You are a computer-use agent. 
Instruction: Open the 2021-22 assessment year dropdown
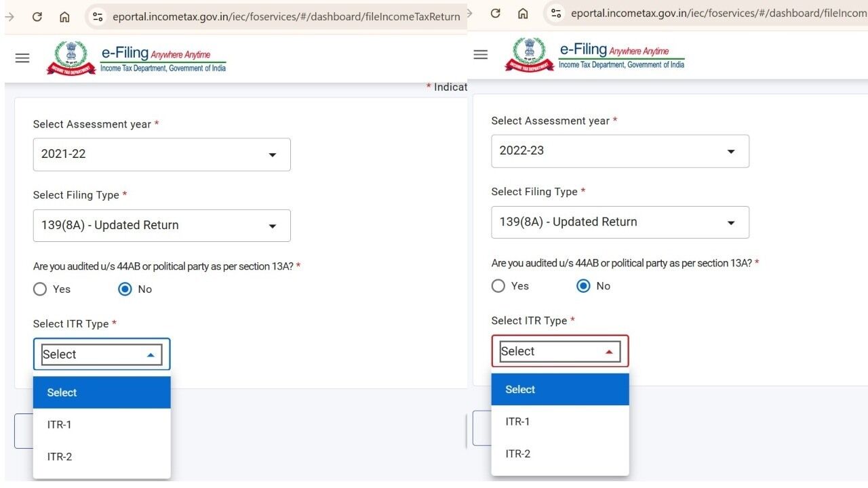coord(161,155)
